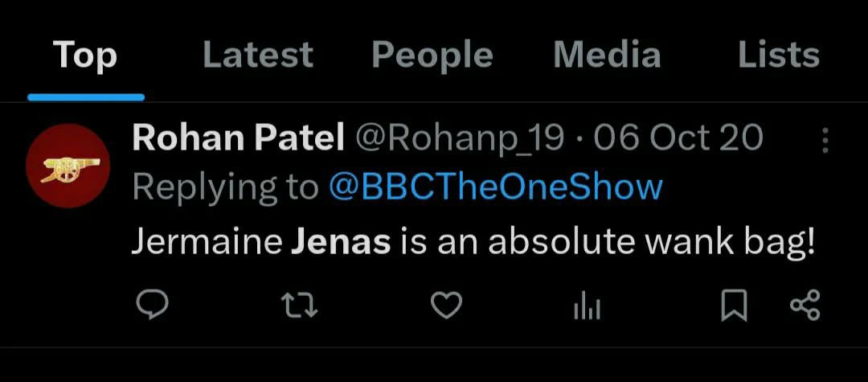
Task: Go to the Lists tab
Action: pyautogui.click(x=778, y=55)
